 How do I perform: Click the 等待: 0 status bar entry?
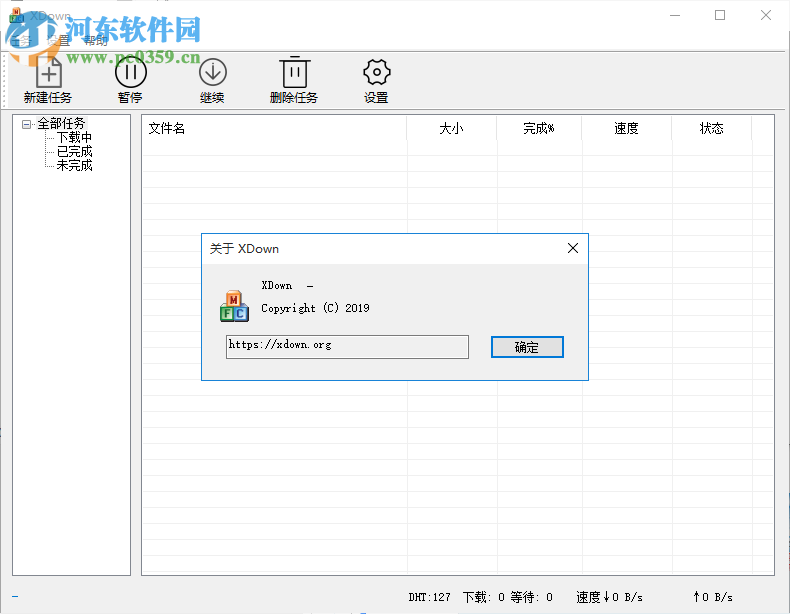point(532,597)
